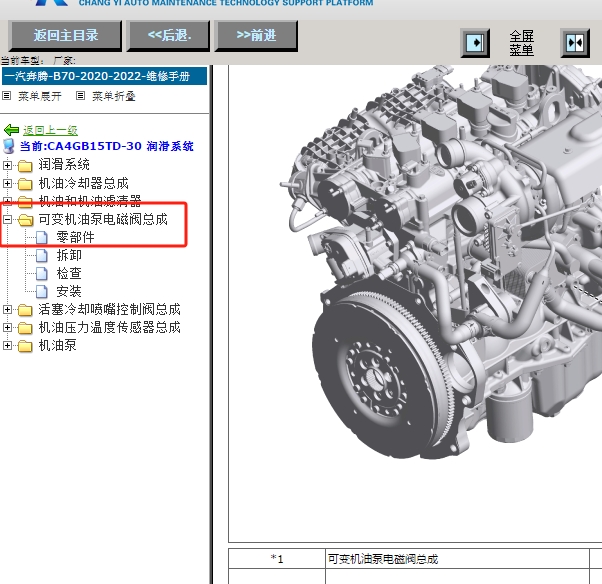Expand the 机油压力温度传感器总成 tree node
The image size is (602, 584).
point(8,328)
